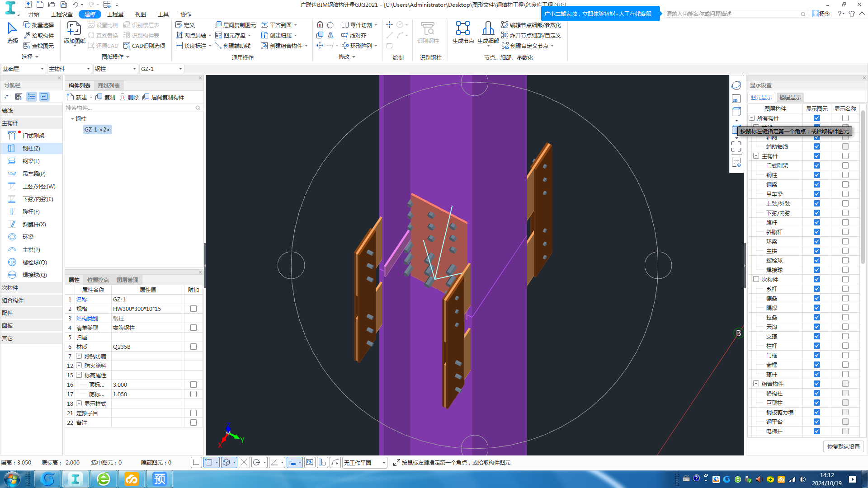Open the 基础层 floor dropdown
Screen dimensions: 868x488
[23, 69]
